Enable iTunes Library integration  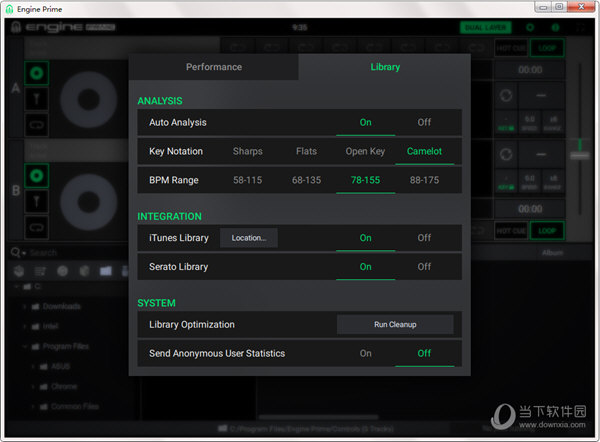coord(365,238)
